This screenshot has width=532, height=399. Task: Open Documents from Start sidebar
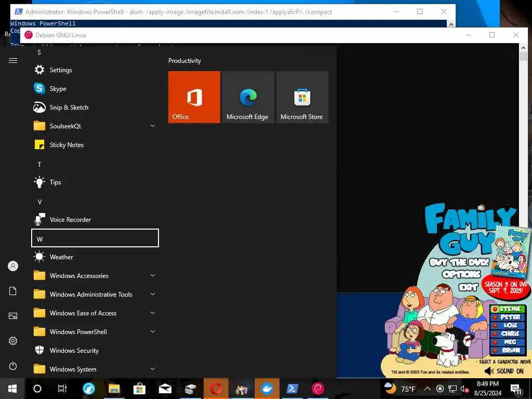click(x=13, y=291)
